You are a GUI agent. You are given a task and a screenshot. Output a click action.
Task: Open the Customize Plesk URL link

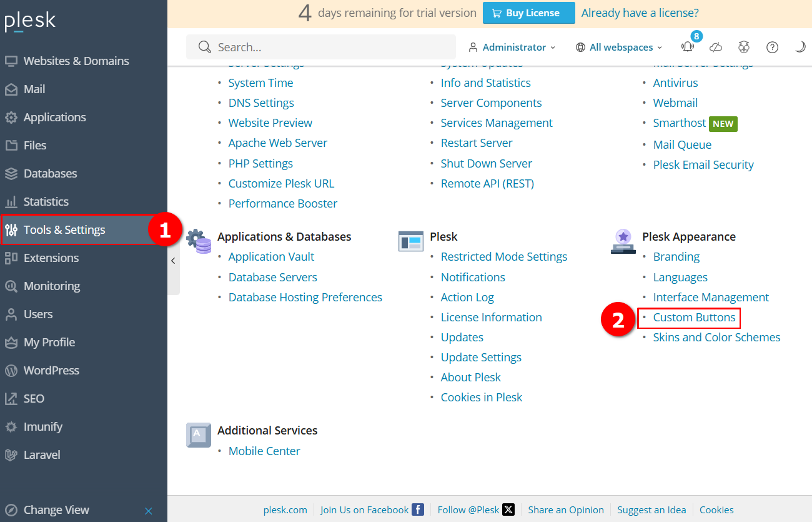coord(281,183)
